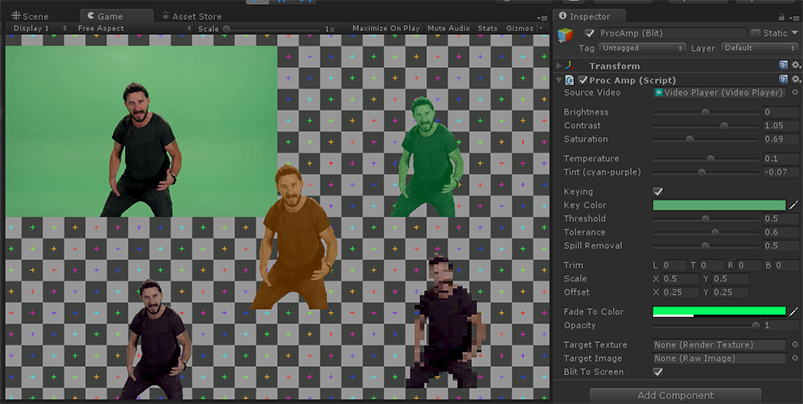Click the GameObject cube icon in Inspector
The width and height of the screenshot is (803, 404).
pos(567,37)
